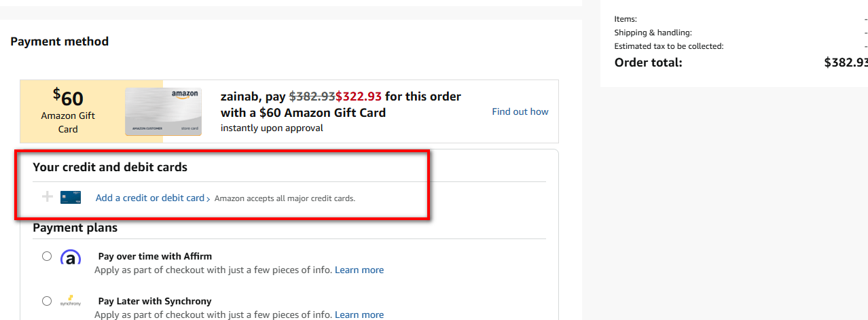Click the Payment plans heading
The image size is (868, 320).
point(75,228)
